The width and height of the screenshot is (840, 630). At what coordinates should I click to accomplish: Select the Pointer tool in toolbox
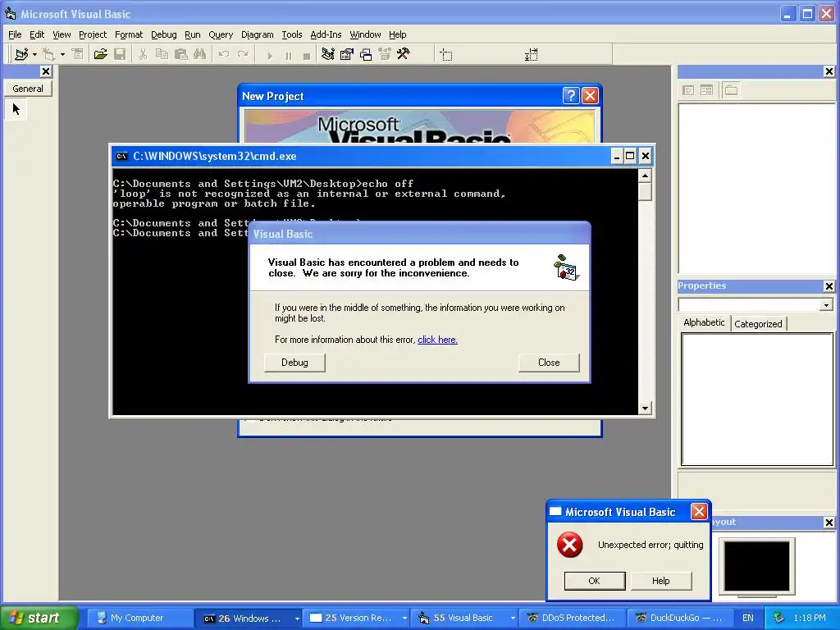tap(16, 109)
